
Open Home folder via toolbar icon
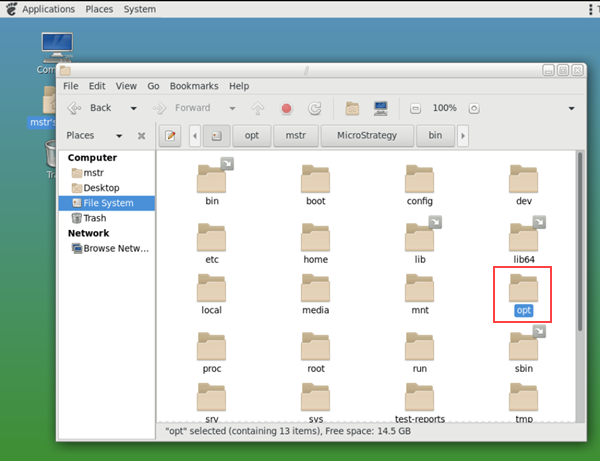tap(352, 108)
